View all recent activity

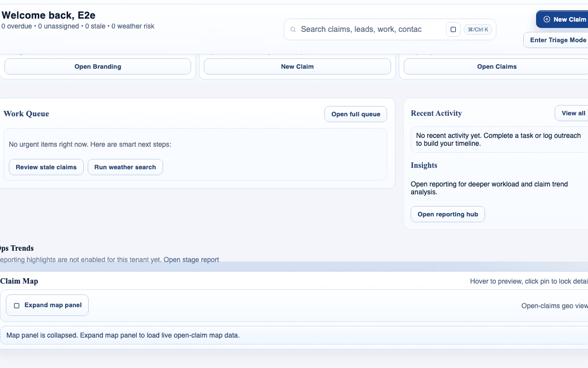[573, 113]
